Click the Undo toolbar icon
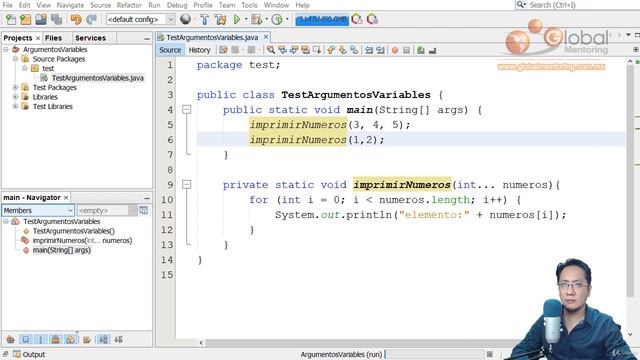This screenshot has height=360, width=640. pos(76,19)
